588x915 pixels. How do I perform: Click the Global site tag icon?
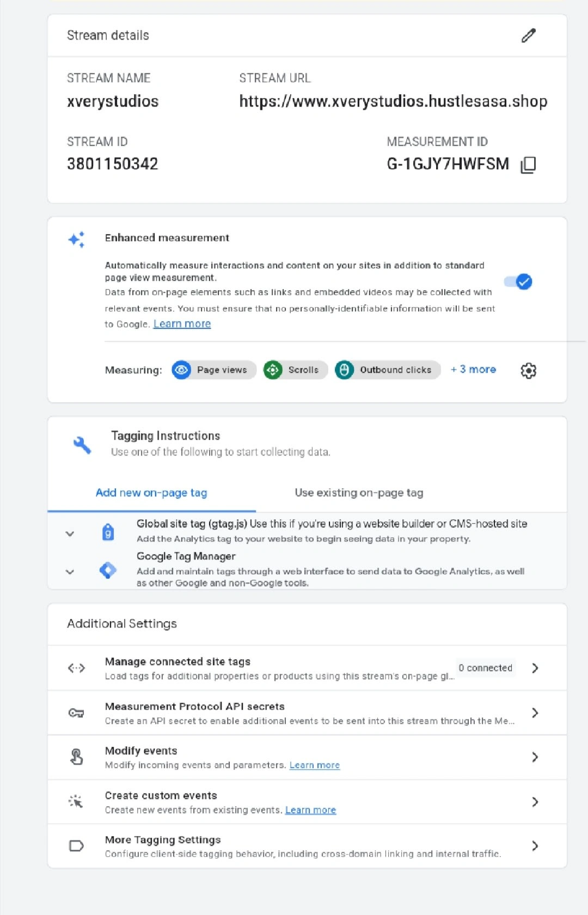pyautogui.click(x=108, y=532)
